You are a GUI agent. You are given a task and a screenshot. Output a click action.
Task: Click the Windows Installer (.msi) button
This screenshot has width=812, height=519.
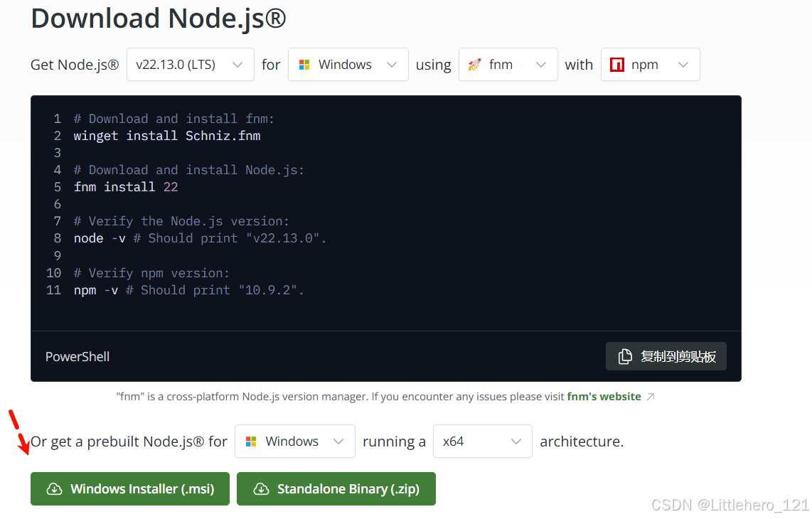coord(130,488)
